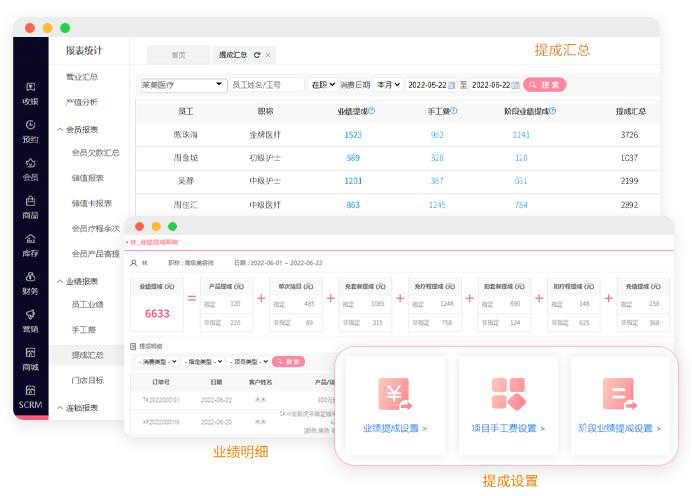Open the 商品 goods sidebar icon

pos(30,207)
